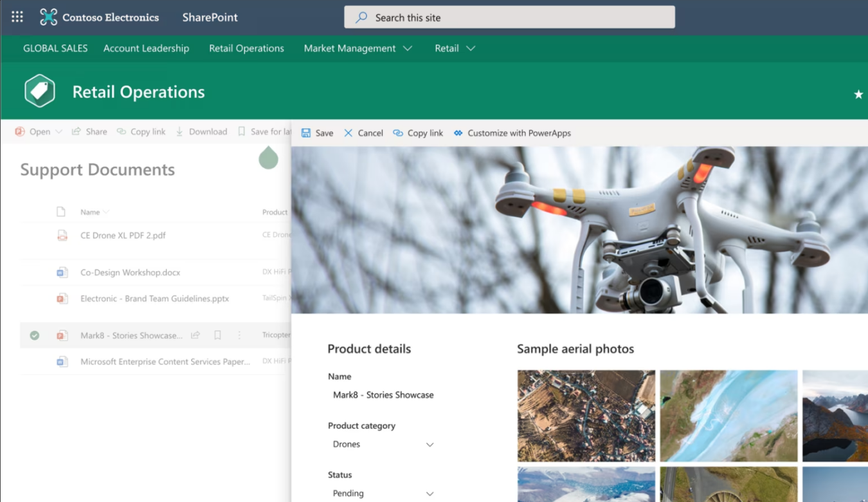Click Customize with PowerApps button
868x502 pixels.
coord(512,133)
